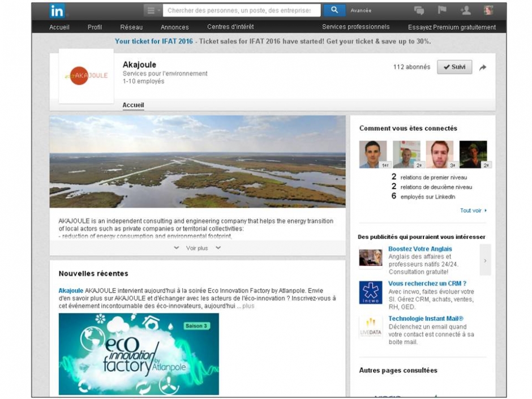Click the wetlands landscape banner image
Viewport: 532px width, 399px height.
[x=198, y=161]
